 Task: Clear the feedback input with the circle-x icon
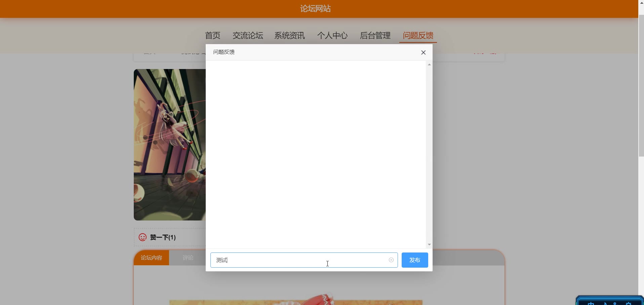[x=391, y=260]
